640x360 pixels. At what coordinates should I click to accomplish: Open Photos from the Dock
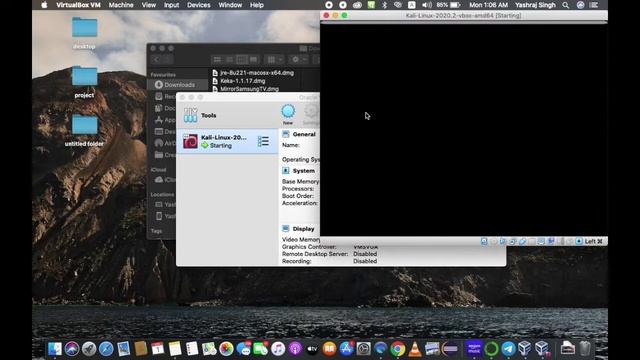pyautogui.click(x=226, y=349)
